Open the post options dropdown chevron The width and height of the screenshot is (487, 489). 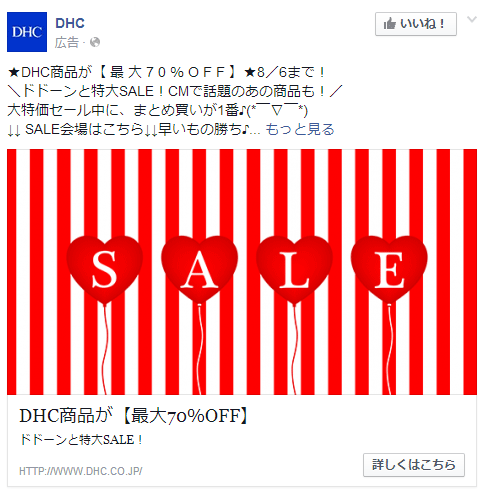(x=472, y=19)
